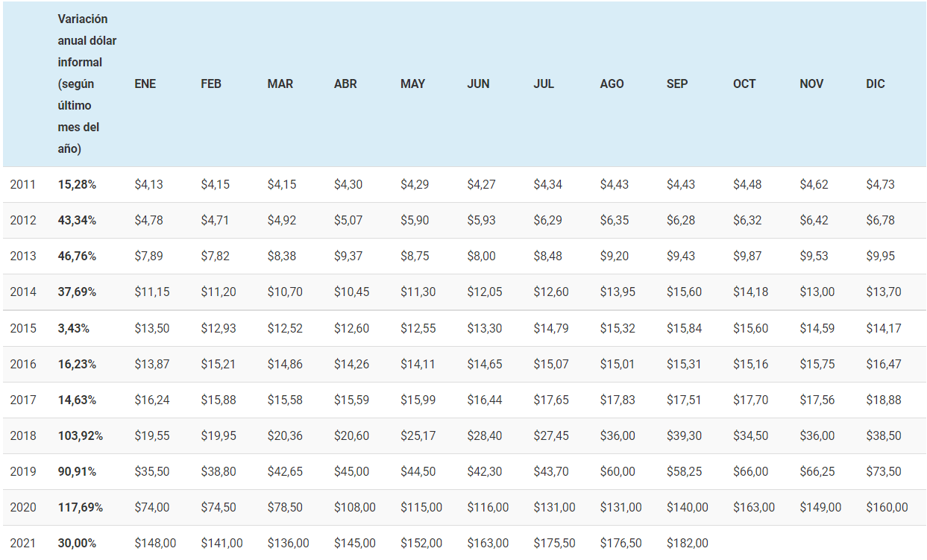Select the 2021 variation 30,00%

[x=77, y=543]
